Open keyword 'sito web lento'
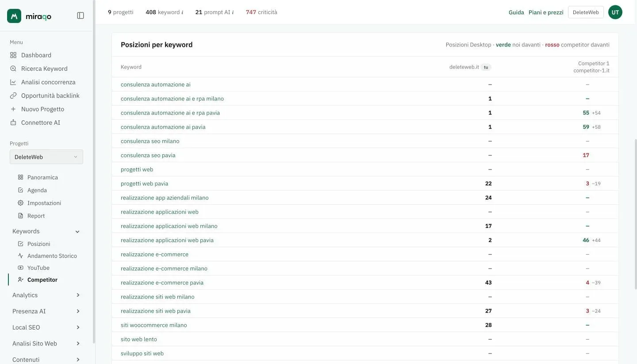 tap(139, 339)
